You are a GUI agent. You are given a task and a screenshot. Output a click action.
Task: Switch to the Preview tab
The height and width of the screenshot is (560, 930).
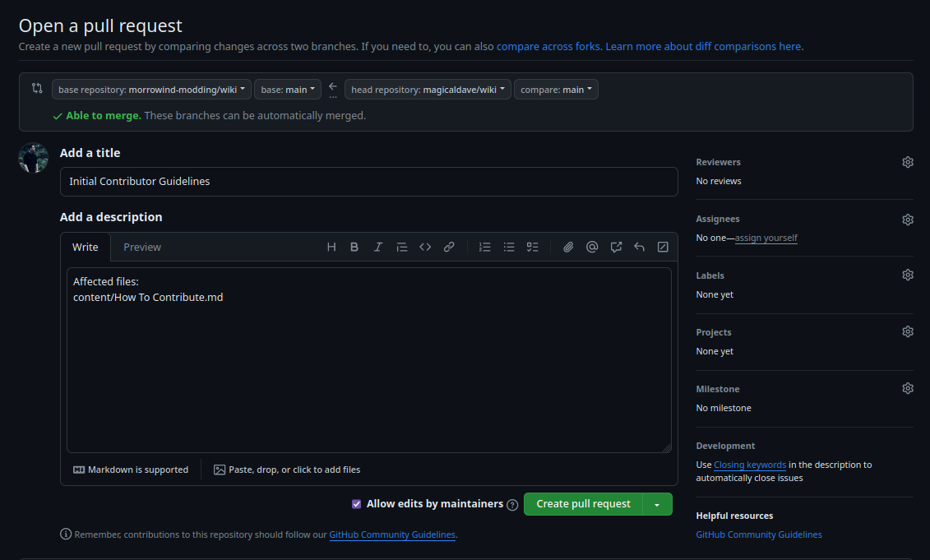(142, 247)
